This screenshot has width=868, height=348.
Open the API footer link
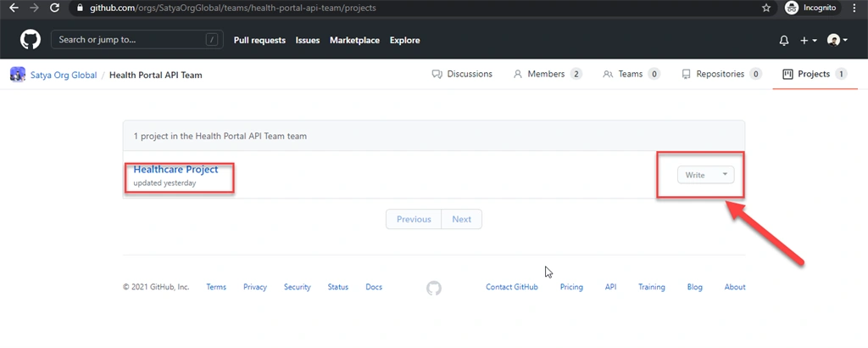pos(610,287)
